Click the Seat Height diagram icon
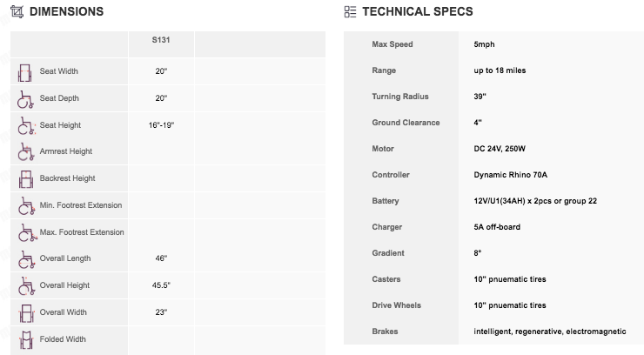Viewport: 644px width, 355px height. pos(26,126)
